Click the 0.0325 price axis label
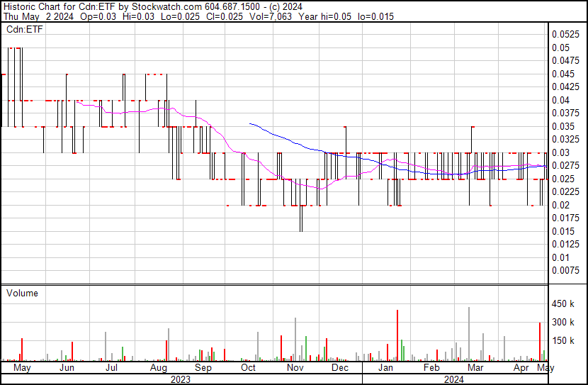This screenshot has width=588, height=385. (565, 140)
